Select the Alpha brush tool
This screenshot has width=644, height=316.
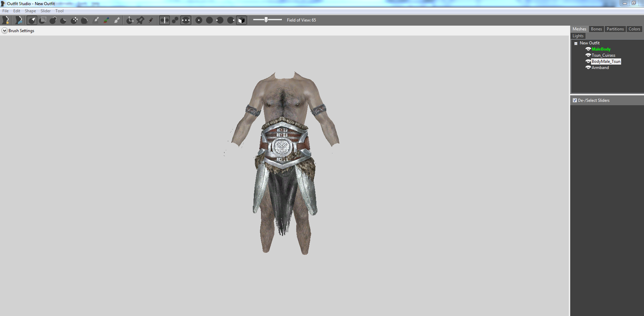[117, 20]
